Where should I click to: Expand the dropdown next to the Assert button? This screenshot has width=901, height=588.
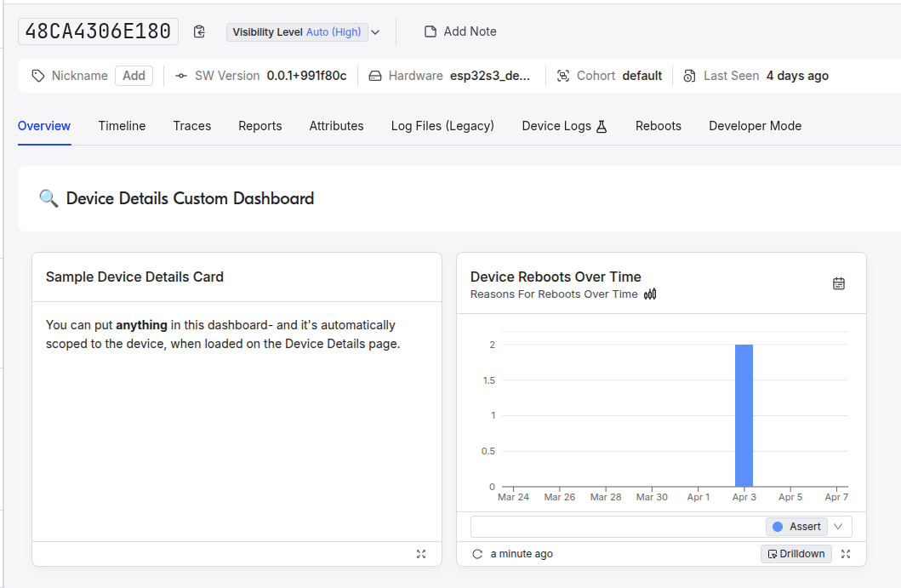(x=838, y=526)
